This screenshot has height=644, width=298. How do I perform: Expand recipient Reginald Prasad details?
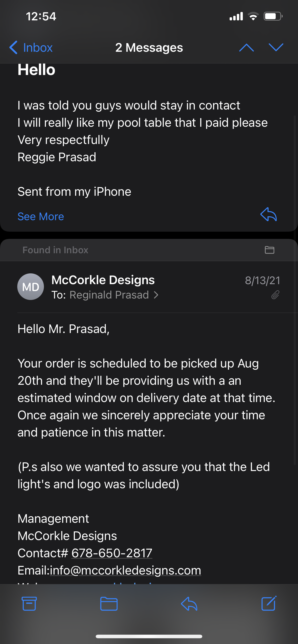(x=109, y=295)
